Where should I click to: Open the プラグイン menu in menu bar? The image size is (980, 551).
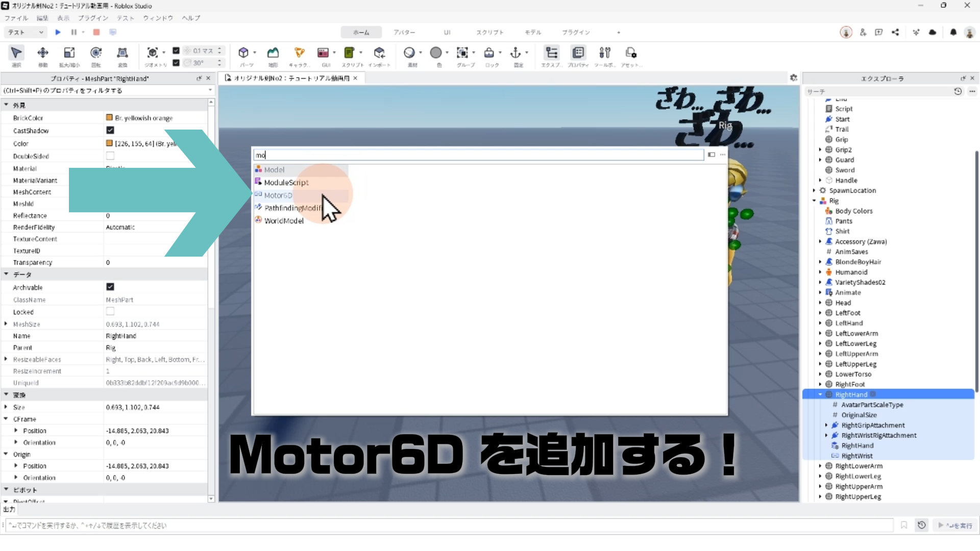coord(93,18)
